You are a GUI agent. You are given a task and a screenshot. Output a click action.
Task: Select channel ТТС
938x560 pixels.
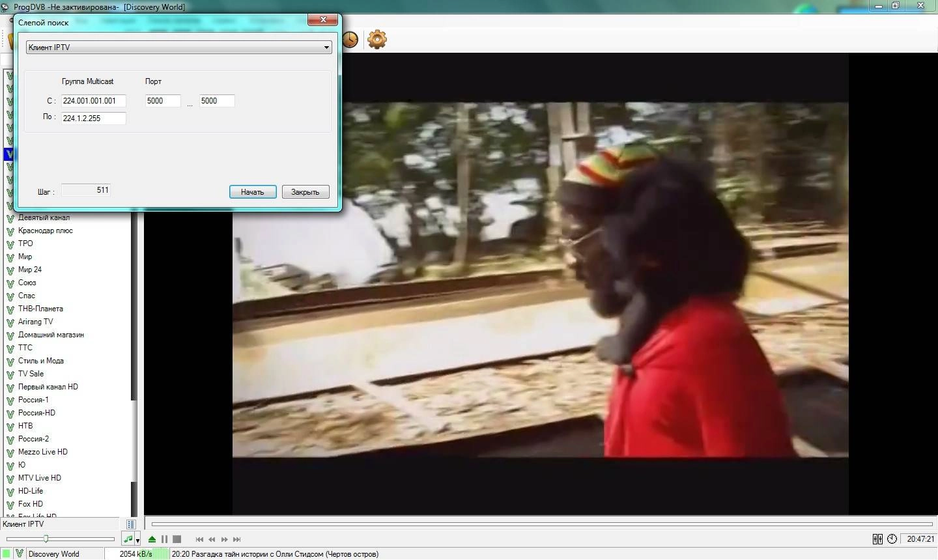25,348
